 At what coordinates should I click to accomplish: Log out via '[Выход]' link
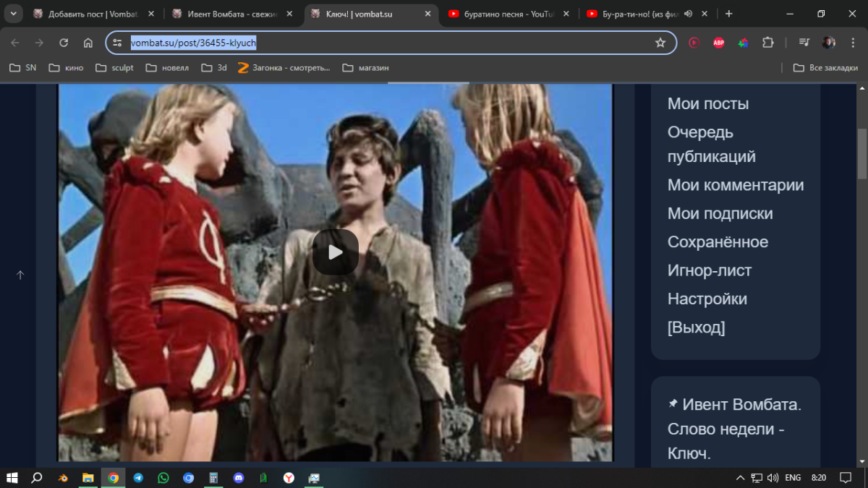point(697,328)
